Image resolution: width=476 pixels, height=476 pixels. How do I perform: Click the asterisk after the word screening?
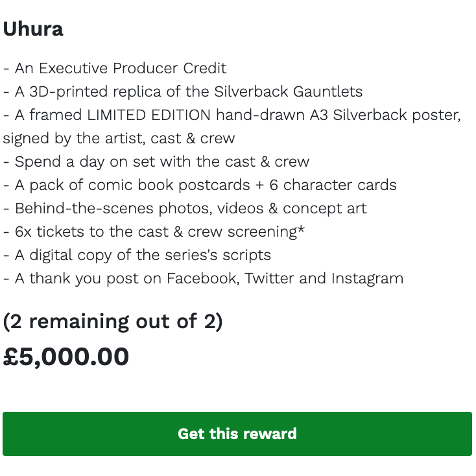click(x=301, y=230)
